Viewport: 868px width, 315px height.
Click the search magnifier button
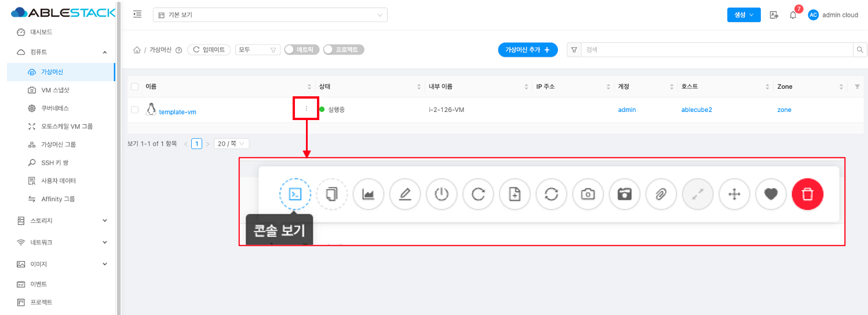pos(860,50)
